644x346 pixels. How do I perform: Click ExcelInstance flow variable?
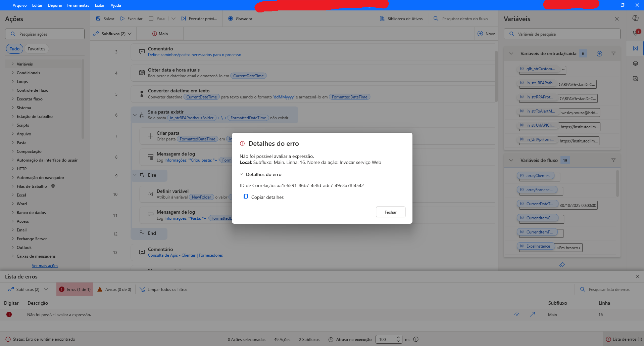click(x=536, y=246)
